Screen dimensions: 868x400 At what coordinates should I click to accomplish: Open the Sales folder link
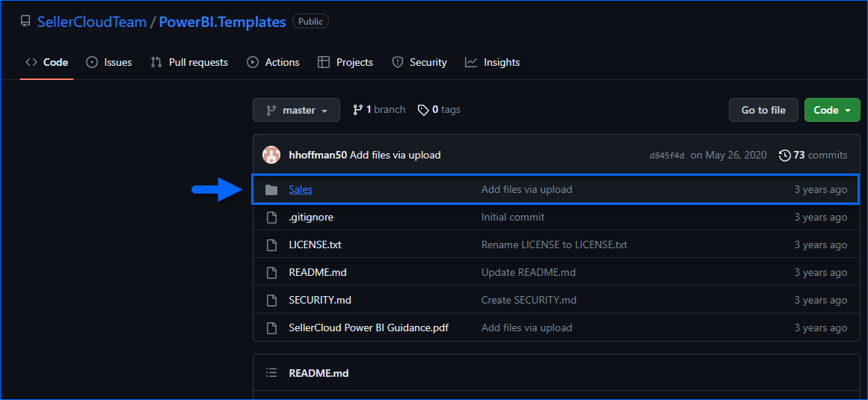click(301, 190)
